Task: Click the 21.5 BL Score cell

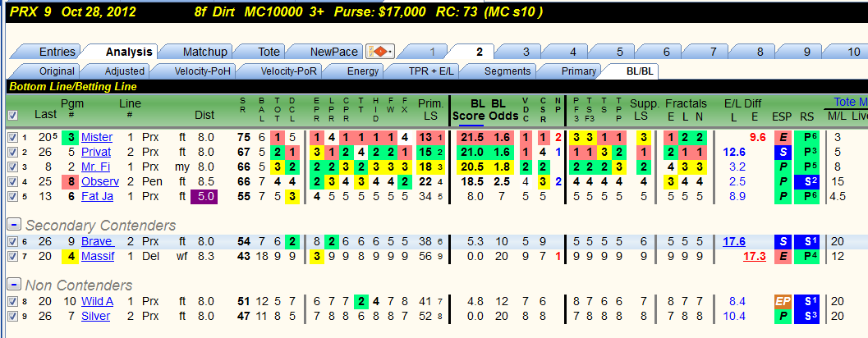Action: pyautogui.click(x=470, y=137)
